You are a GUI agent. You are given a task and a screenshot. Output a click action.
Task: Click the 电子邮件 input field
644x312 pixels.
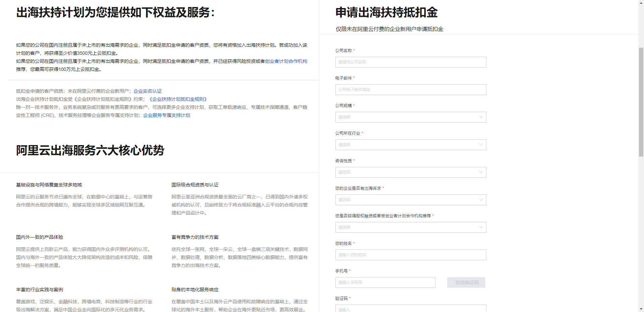pos(411,90)
